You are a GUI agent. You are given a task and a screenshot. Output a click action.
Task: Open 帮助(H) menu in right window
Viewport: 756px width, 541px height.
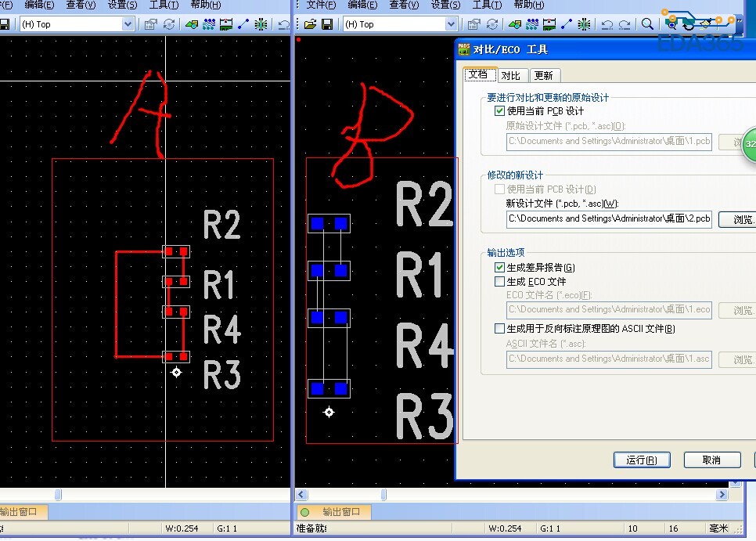[528, 5]
